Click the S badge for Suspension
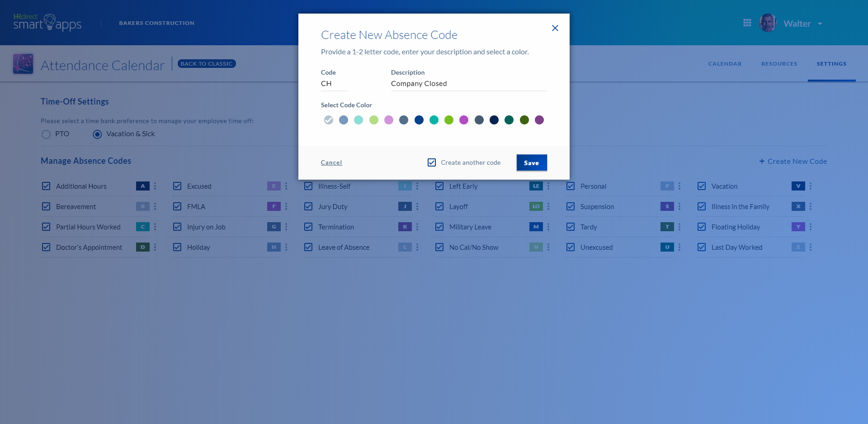Image resolution: width=868 pixels, height=424 pixels. tap(667, 206)
